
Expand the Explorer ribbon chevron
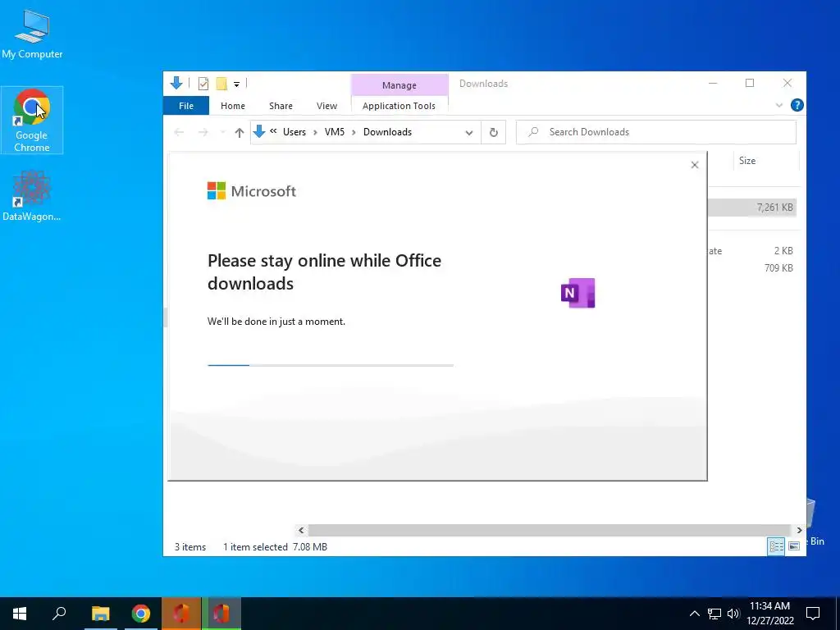pos(779,106)
